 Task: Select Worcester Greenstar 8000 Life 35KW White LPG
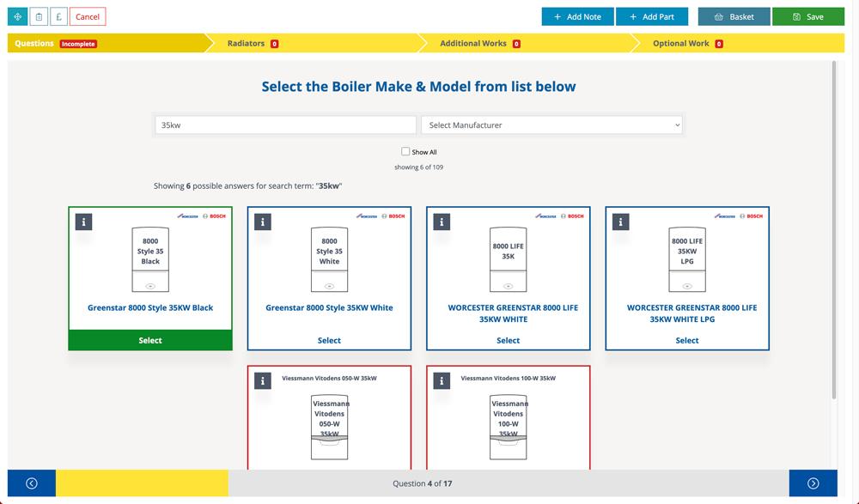(x=686, y=340)
